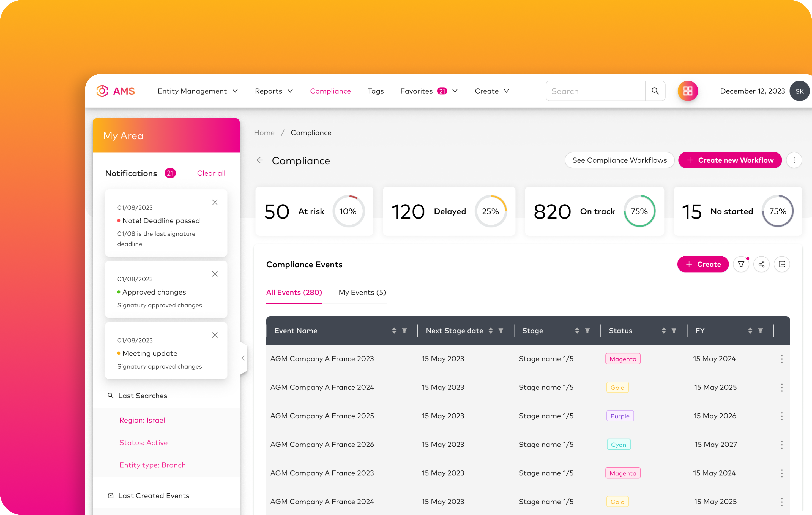Open row menu for first AGM France 2024

tap(782, 388)
